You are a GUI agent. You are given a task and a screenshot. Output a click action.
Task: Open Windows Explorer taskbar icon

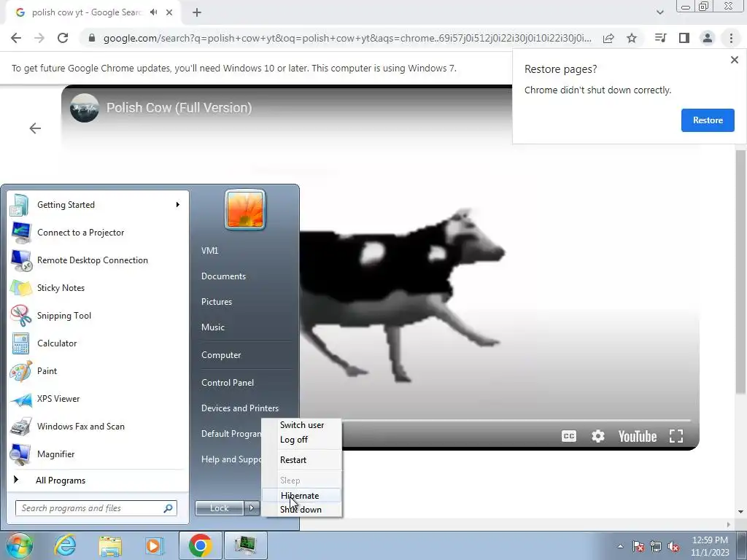point(109,545)
